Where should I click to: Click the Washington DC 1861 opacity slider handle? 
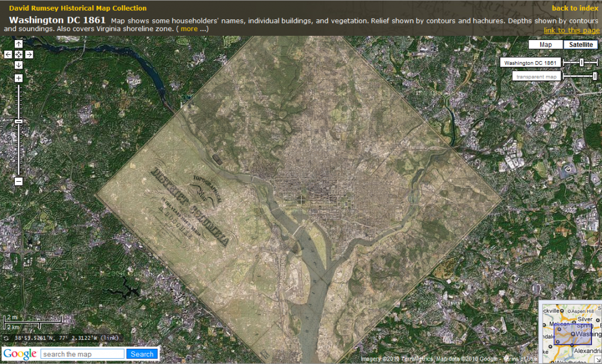582,62
